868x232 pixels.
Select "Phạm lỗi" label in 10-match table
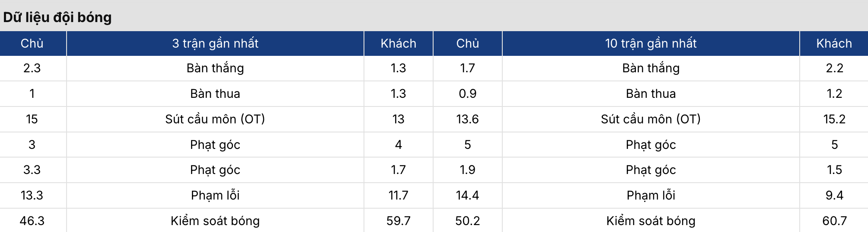[651, 195]
